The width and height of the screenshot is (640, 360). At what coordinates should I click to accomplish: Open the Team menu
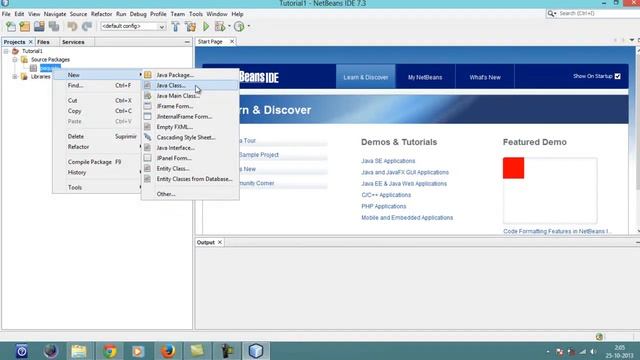tap(178, 14)
